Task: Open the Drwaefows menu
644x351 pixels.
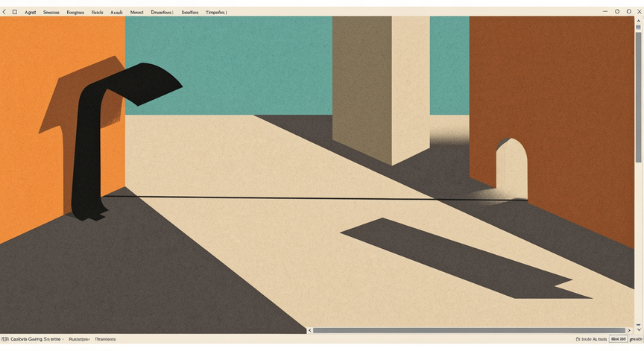Action: pos(162,13)
